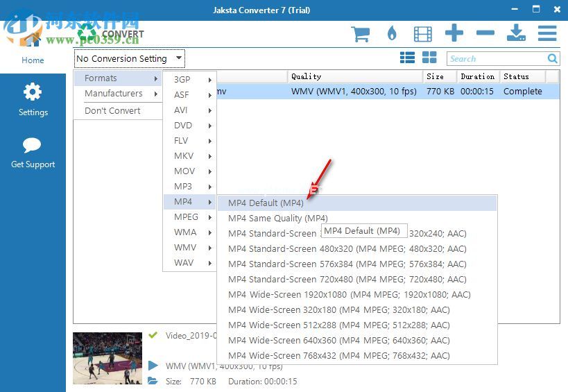The width and height of the screenshot is (568, 392).
Task: Select the Don't Convert option
Action: click(112, 111)
